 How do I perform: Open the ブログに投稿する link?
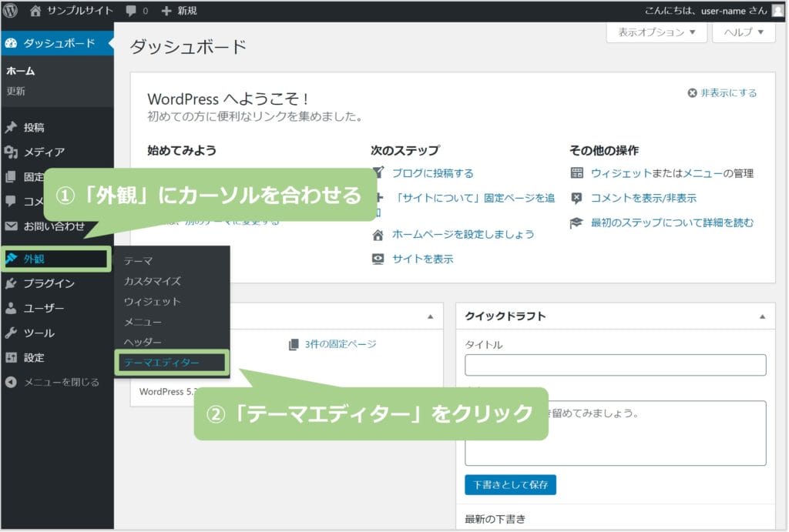coord(432,173)
